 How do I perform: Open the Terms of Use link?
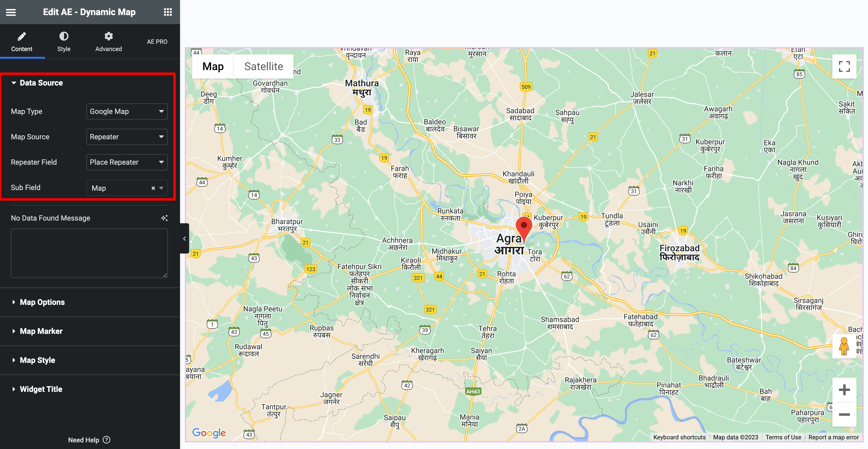point(783,437)
